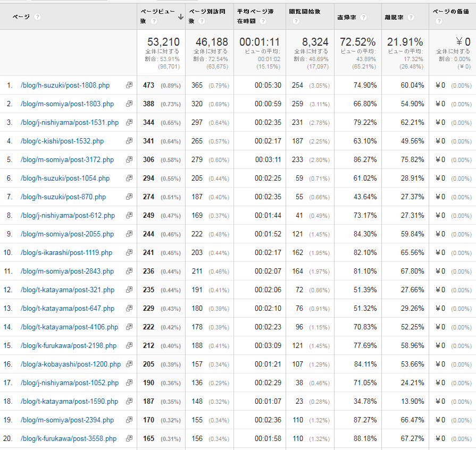
Task: Click help icon for 離脱率 column
Action: click(410, 18)
